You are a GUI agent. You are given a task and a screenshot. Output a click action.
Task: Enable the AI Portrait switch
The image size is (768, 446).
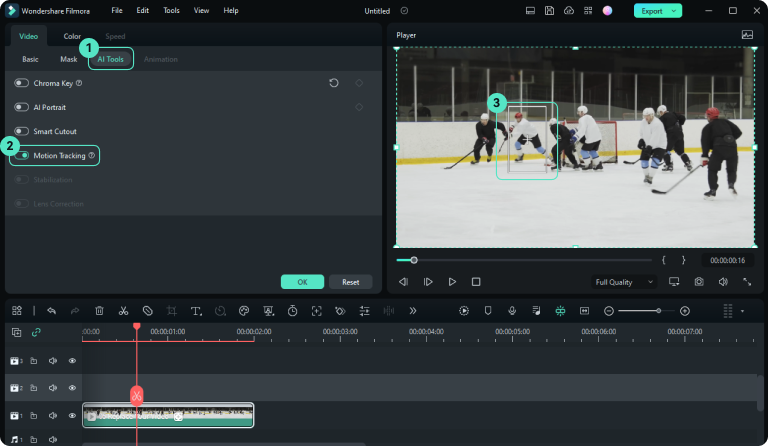pyautogui.click(x=22, y=107)
